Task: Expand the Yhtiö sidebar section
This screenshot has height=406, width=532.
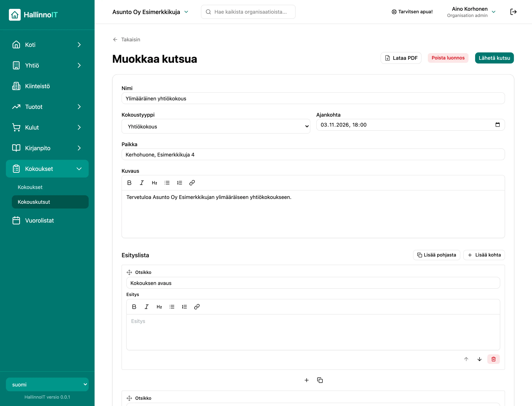Action: point(47,66)
